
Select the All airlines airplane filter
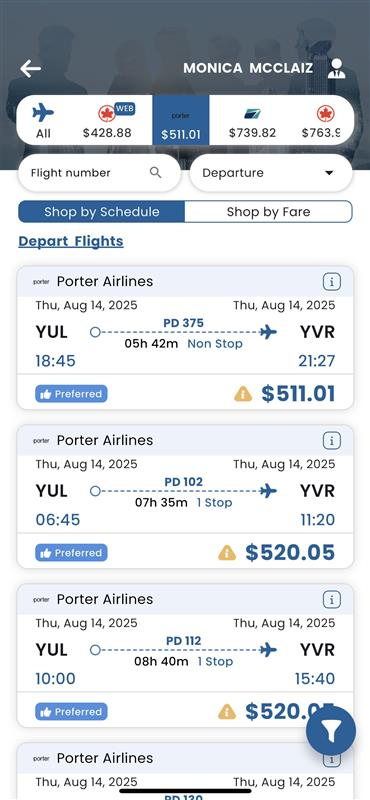point(43,120)
